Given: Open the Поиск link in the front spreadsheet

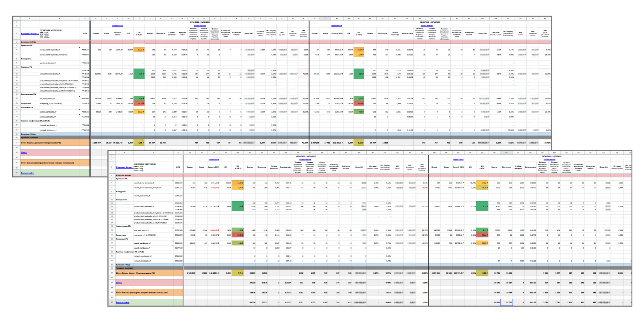Looking at the screenshot, I should tap(119, 283).
